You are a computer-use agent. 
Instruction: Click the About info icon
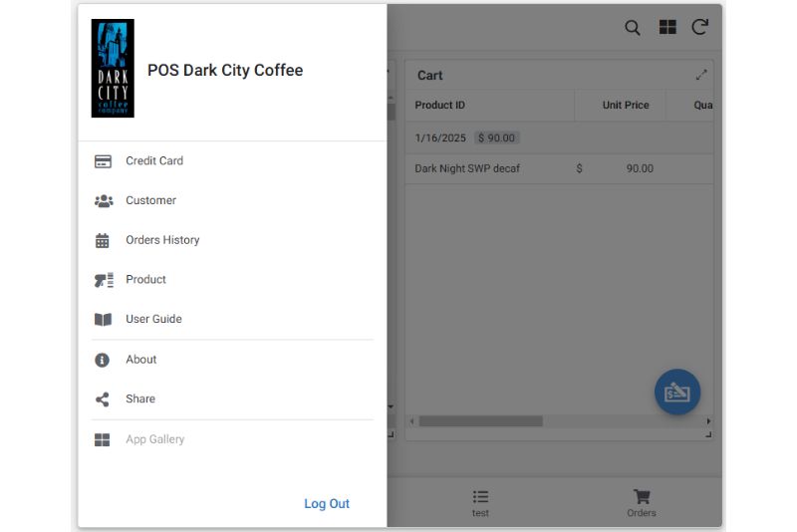click(103, 360)
